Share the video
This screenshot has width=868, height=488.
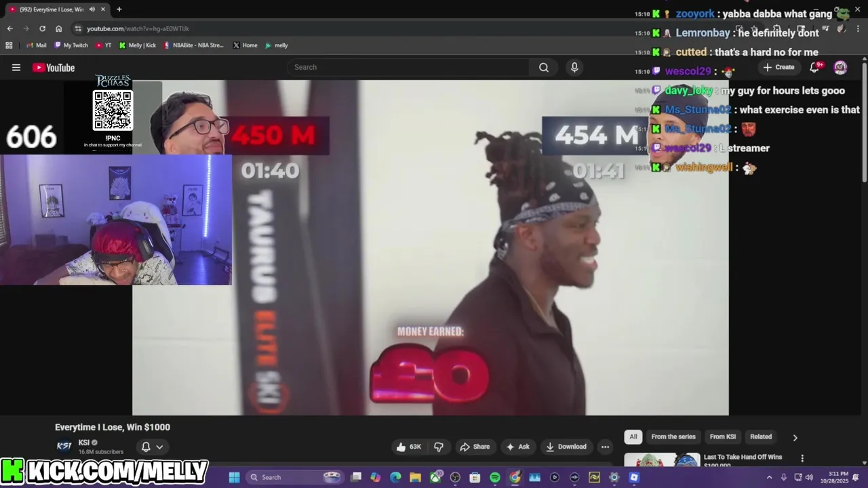(474, 447)
